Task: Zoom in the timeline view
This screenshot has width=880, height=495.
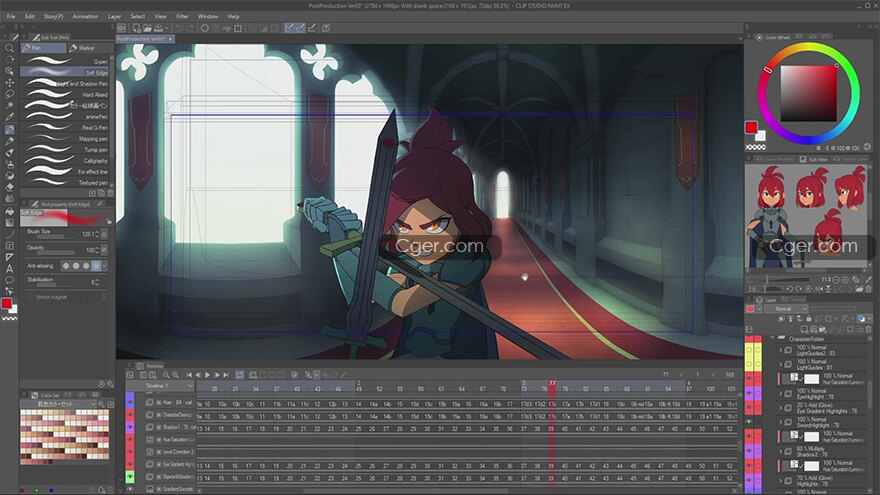Action: 175,375
